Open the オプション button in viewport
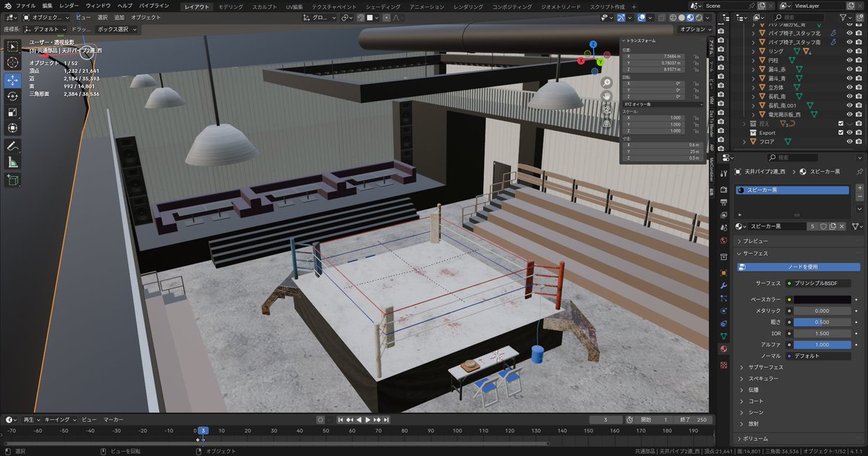This screenshot has width=868, height=456. (696, 30)
